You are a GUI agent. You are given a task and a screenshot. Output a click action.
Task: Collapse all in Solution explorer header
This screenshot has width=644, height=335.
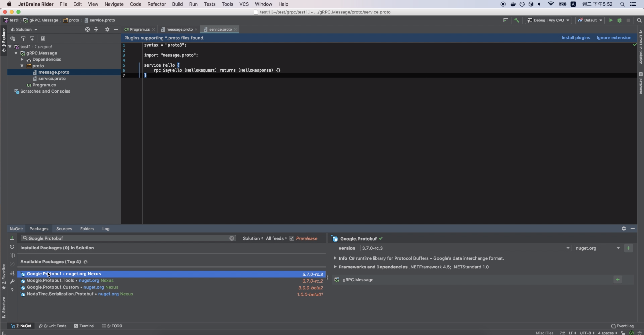tap(96, 29)
